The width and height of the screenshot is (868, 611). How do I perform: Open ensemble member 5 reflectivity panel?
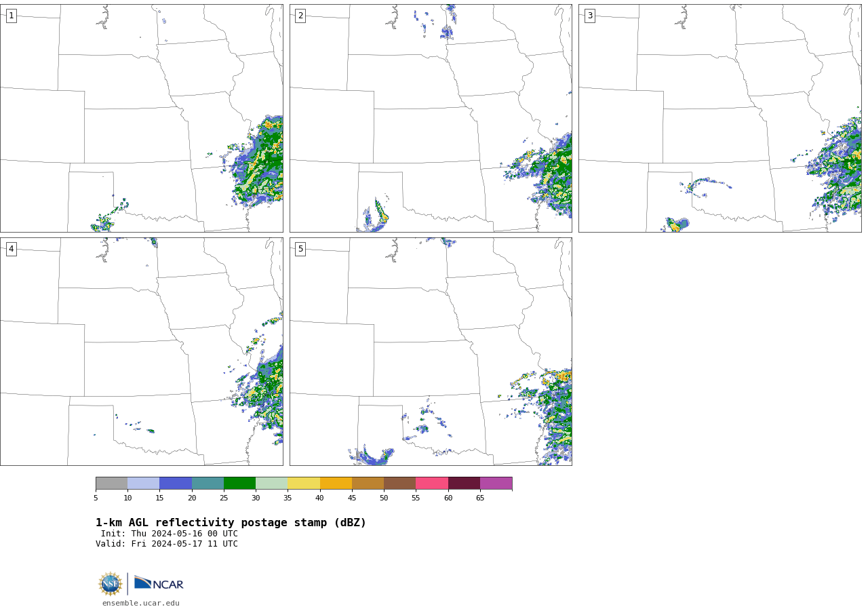click(x=431, y=351)
